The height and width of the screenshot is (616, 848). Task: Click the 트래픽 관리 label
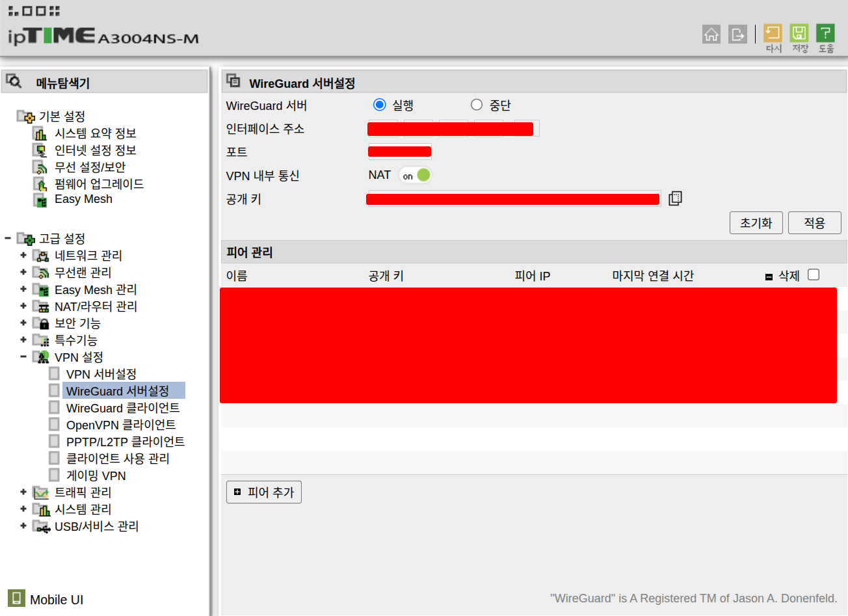(x=83, y=492)
